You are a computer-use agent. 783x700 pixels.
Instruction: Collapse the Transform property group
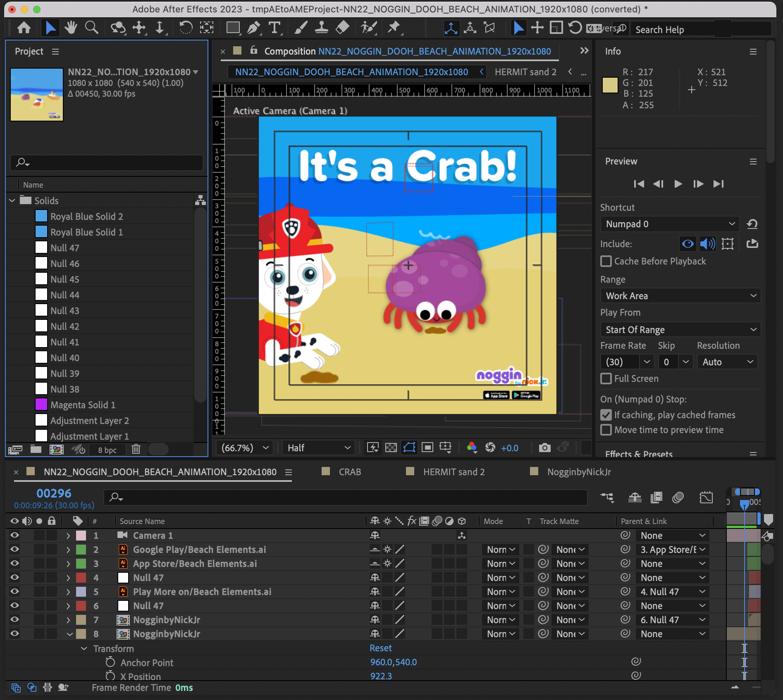point(84,648)
